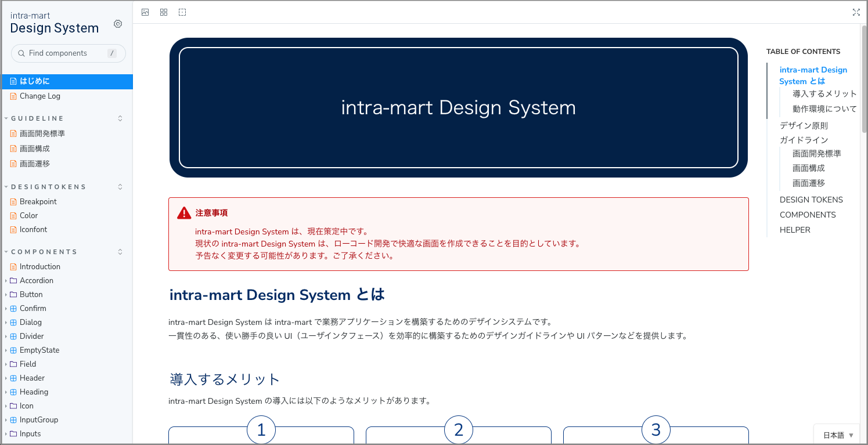Screen dimensions: 868x445
Task: Click the folder icon next to Inputs
Action: coord(12,433)
